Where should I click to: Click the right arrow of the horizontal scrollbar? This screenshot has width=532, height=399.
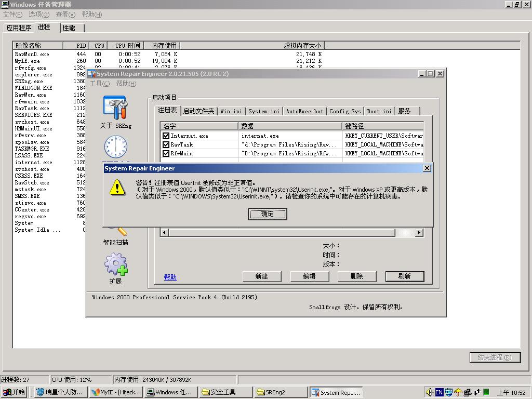419,232
